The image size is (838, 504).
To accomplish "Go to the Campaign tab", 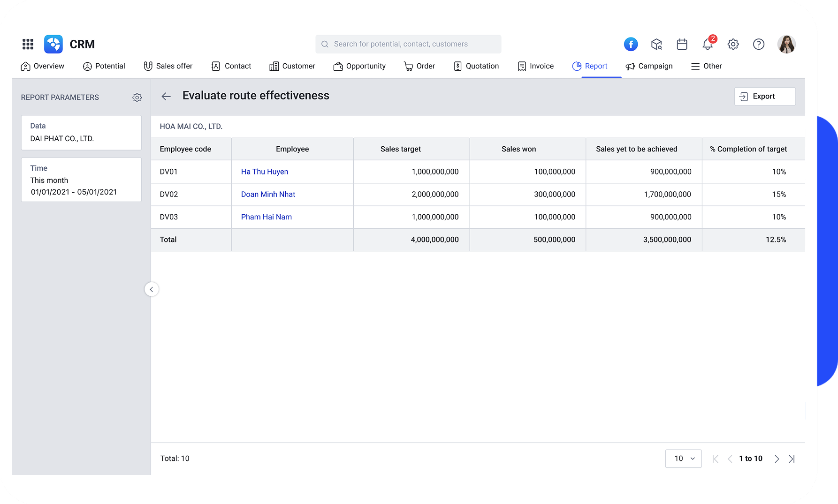I will click(x=649, y=66).
